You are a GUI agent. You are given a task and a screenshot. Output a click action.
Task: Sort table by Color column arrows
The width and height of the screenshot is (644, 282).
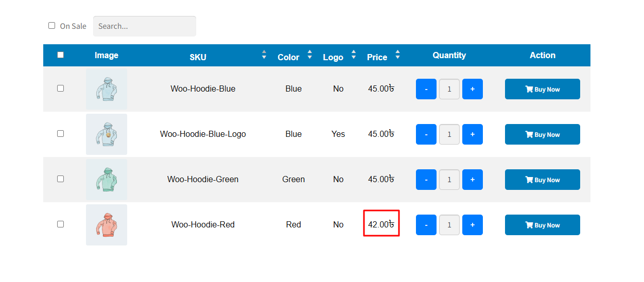(x=309, y=55)
